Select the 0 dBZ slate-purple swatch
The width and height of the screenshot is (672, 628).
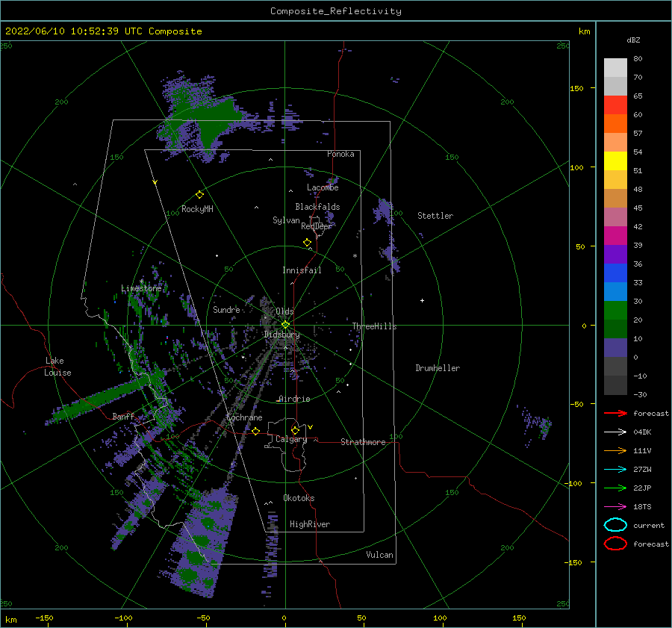615,348
